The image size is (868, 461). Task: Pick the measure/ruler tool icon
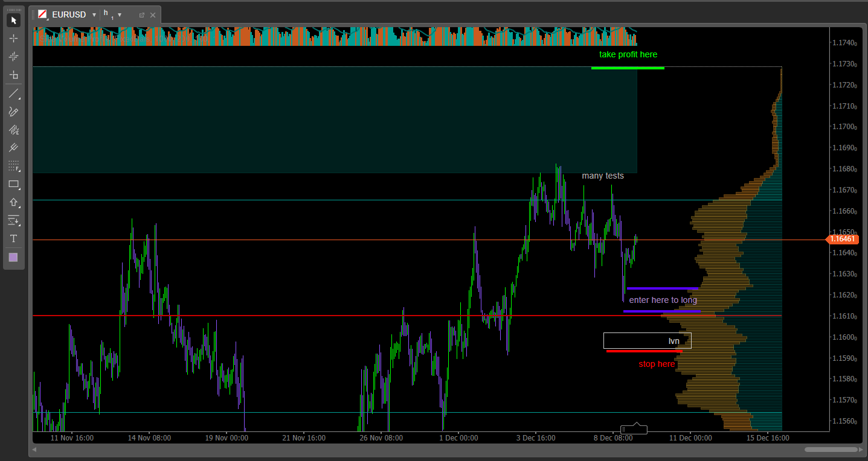pos(13,75)
